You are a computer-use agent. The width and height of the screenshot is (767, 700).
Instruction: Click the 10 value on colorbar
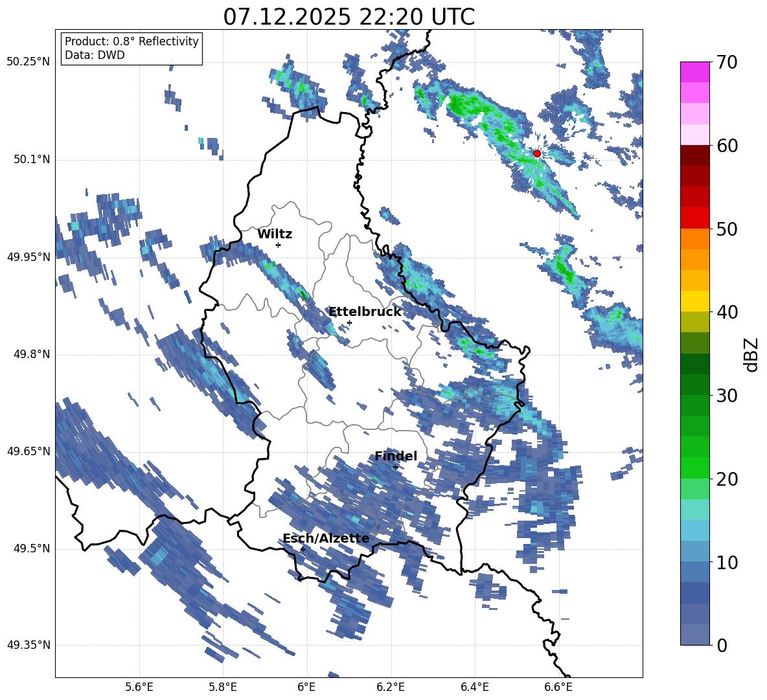[727, 562]
